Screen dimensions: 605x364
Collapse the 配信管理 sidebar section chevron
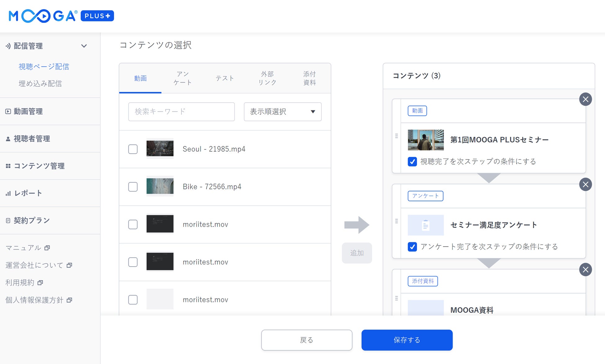coord(84,46)
